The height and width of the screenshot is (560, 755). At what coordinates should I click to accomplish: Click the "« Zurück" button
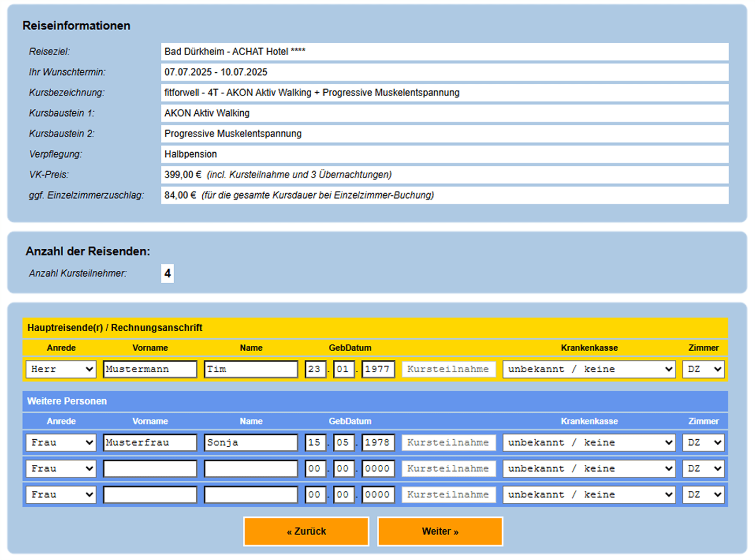(306, 531)
